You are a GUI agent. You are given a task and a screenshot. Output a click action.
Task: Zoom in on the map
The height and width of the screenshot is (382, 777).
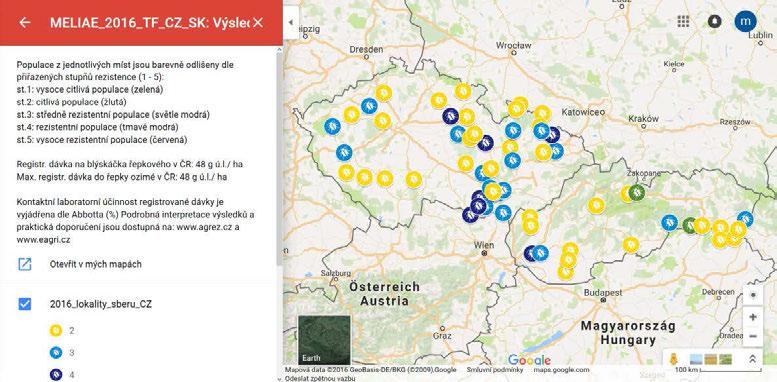point(753,317)
